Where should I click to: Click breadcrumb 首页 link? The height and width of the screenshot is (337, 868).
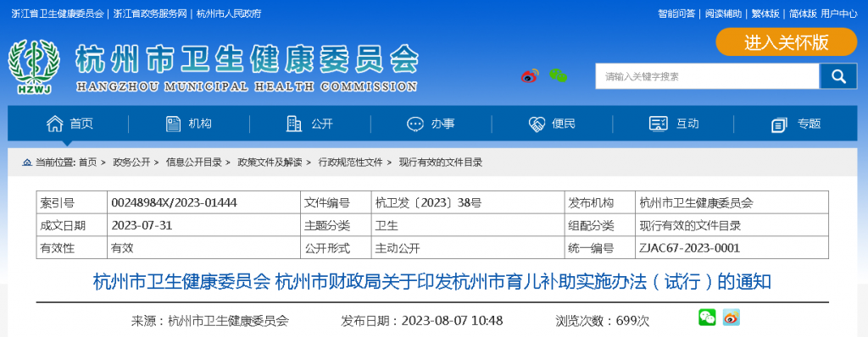[x=87, y=163]
